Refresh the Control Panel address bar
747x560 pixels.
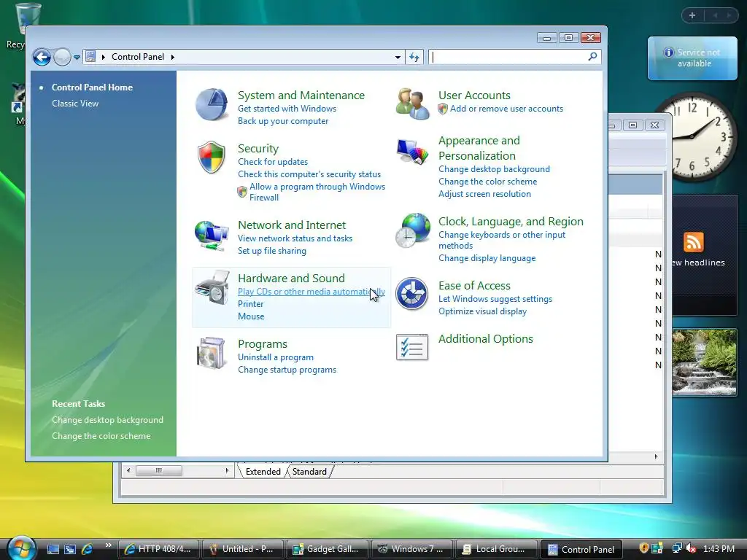click(414, 57)
